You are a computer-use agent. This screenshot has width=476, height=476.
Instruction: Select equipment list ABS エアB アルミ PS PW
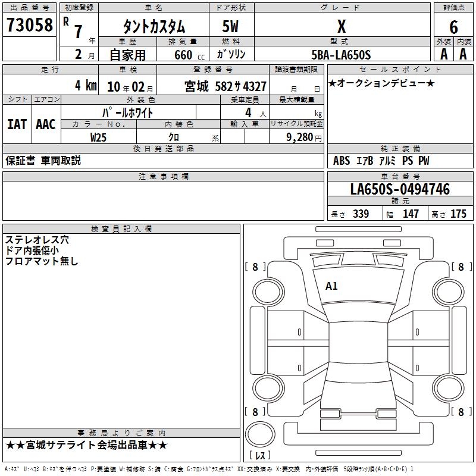point(381,160)
